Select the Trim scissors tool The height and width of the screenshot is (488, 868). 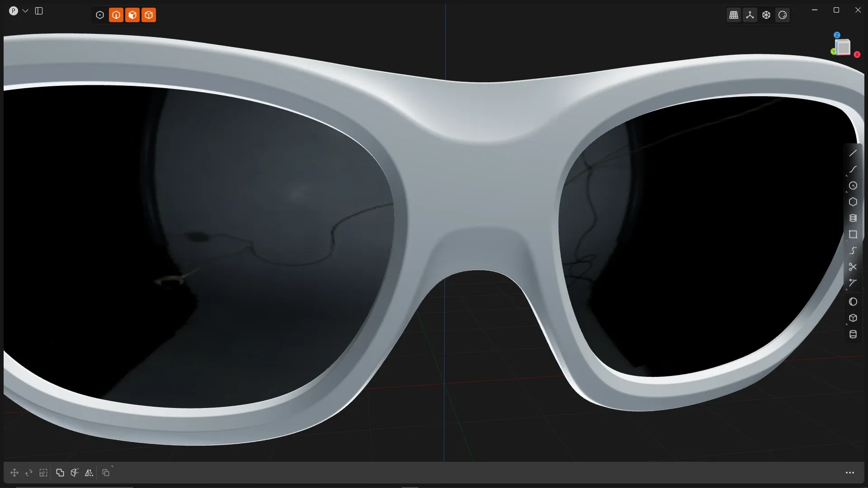click(x=853, y=267)
